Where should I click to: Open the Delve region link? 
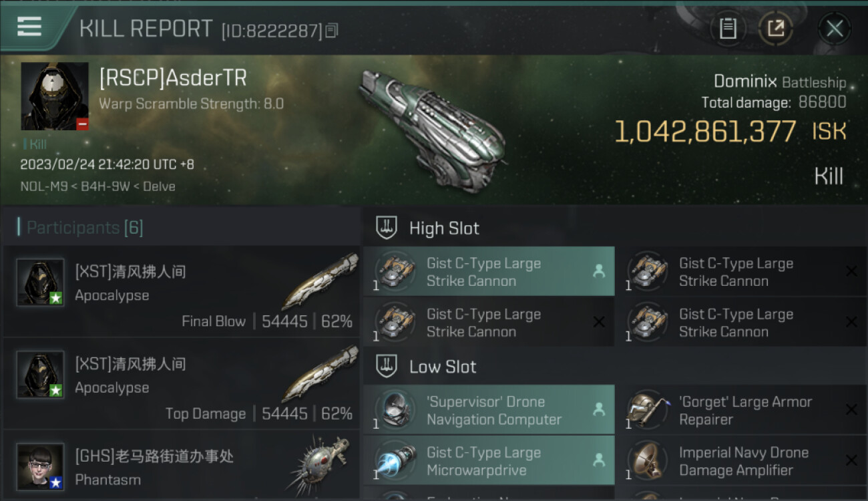tap(160, 186)
